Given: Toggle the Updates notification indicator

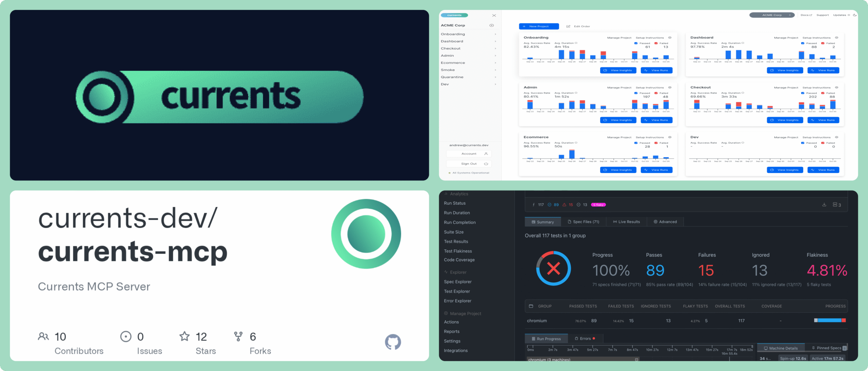Looking at the screenshot, I should point(849,15).
